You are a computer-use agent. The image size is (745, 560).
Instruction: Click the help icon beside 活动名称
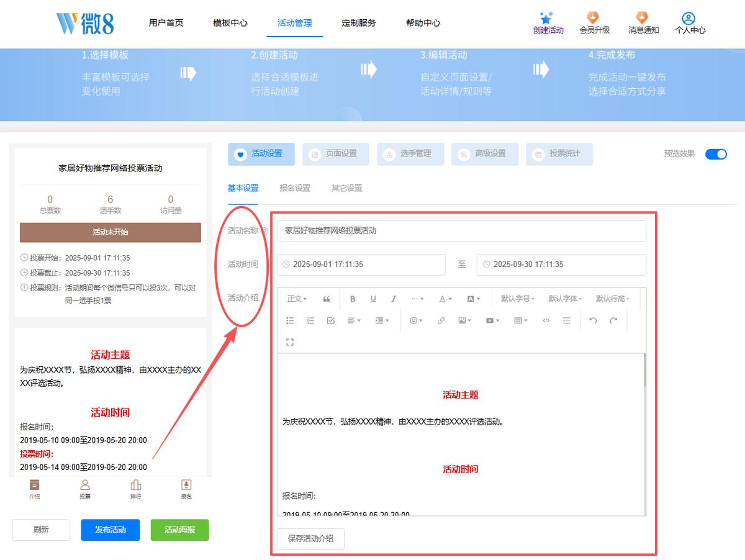tap(264, 231)
